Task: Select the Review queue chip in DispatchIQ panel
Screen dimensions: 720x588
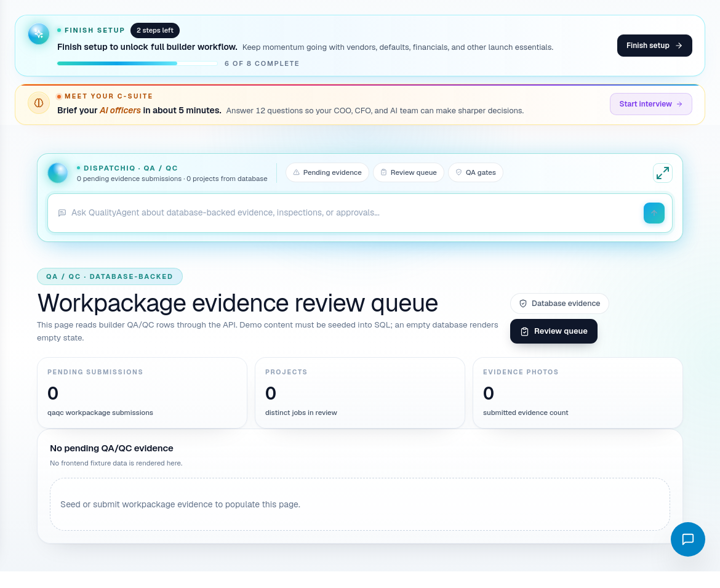Action: [x=408, y=172]
